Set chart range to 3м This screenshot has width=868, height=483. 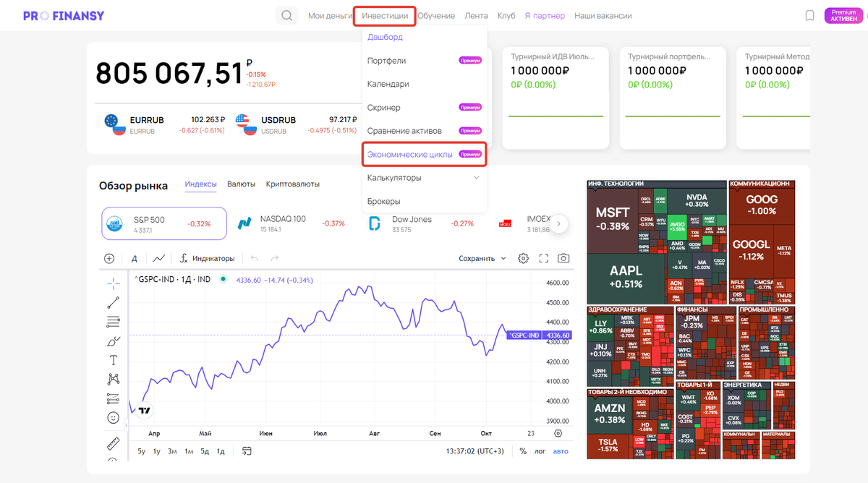(x=172, y=451)
